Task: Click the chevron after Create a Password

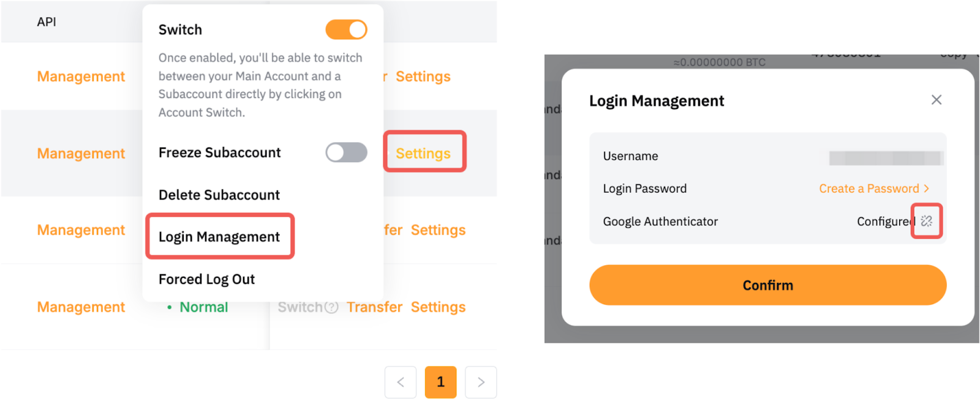Action: (927, 189)
